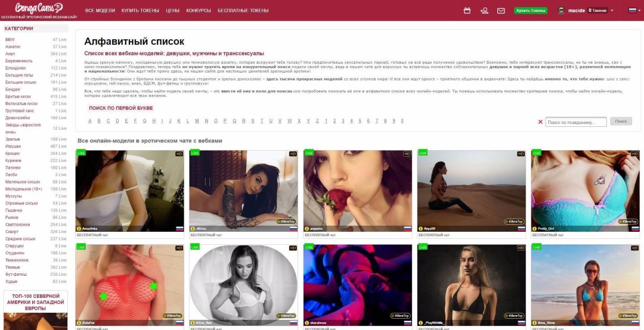Screen dimensions: 644x330
Task: Select letter M in the alphabet list
Action: [x=197, y=121]
